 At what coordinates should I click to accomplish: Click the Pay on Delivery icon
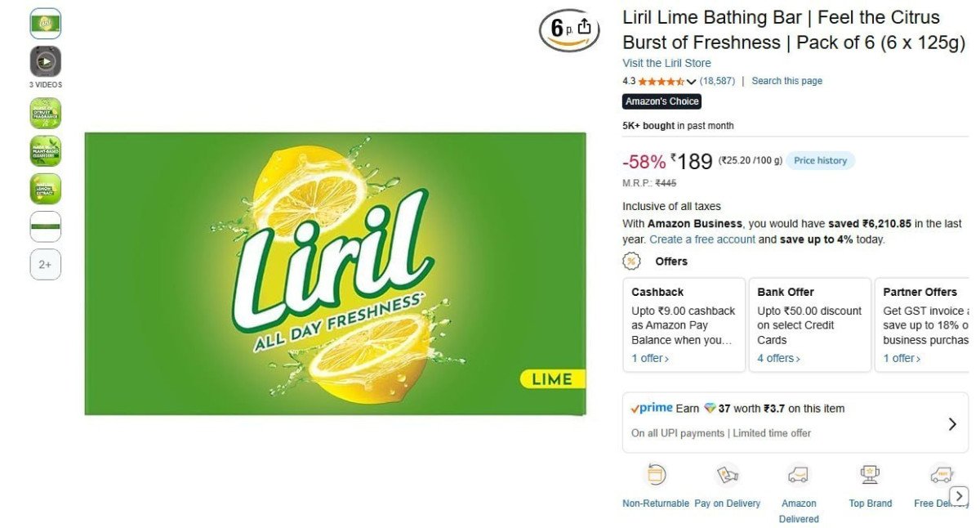point(727,474)
